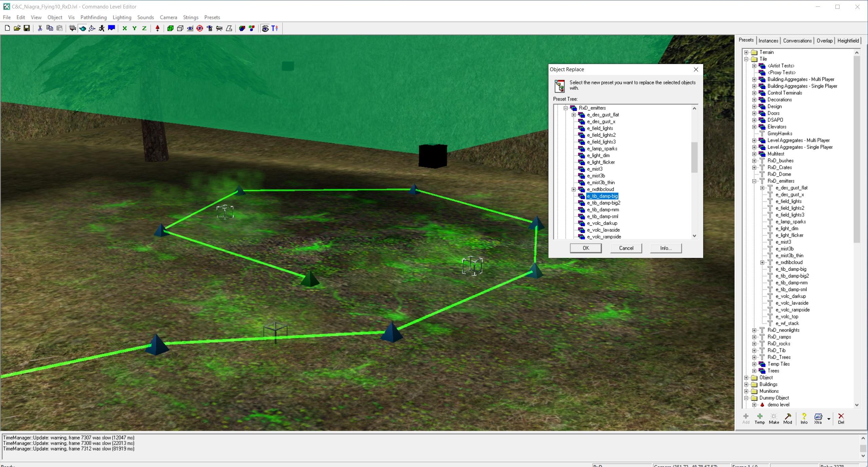Click the Preset Tree scrollbar down arrow

coord(694,236)
